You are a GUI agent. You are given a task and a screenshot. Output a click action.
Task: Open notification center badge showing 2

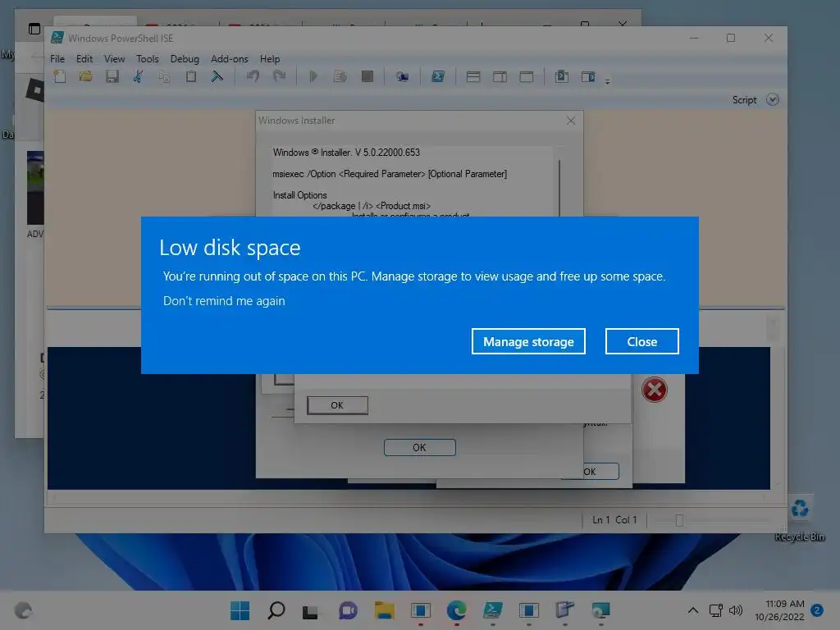pyautogui.click(x=817, y=610)
